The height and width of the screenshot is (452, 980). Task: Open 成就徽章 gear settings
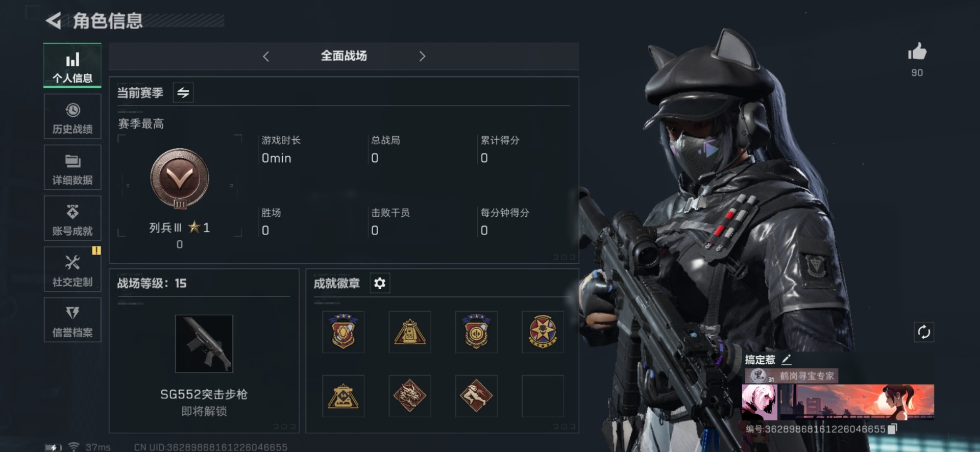click(x=379, y=283)
